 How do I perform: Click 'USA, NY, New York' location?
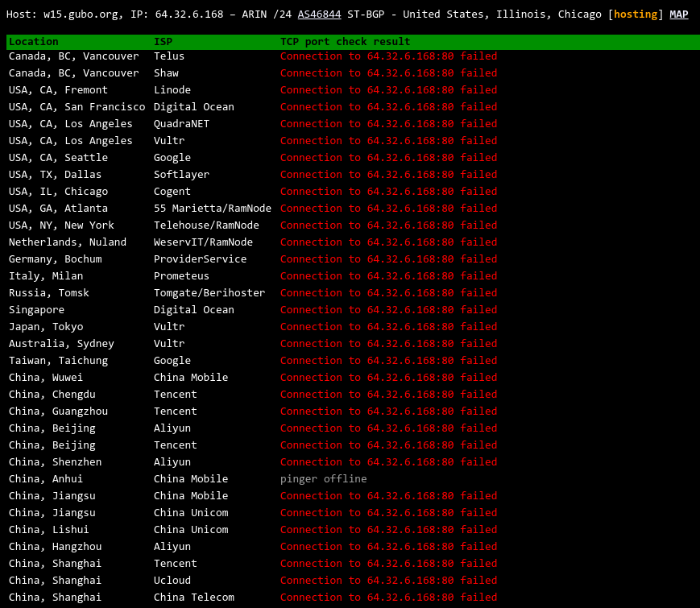click(61, 225)
